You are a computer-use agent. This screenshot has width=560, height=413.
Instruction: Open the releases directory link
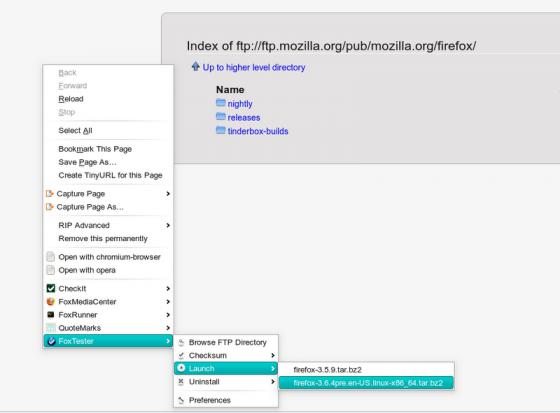[244, 118]
